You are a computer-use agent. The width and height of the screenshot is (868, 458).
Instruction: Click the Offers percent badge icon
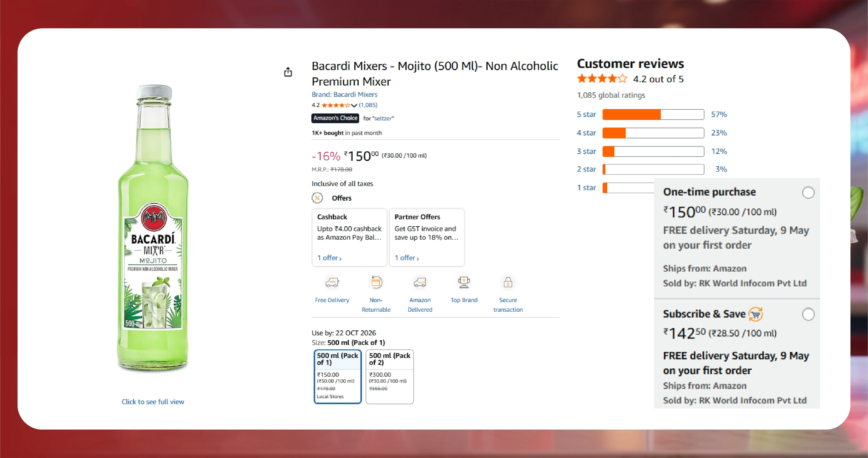317,198
